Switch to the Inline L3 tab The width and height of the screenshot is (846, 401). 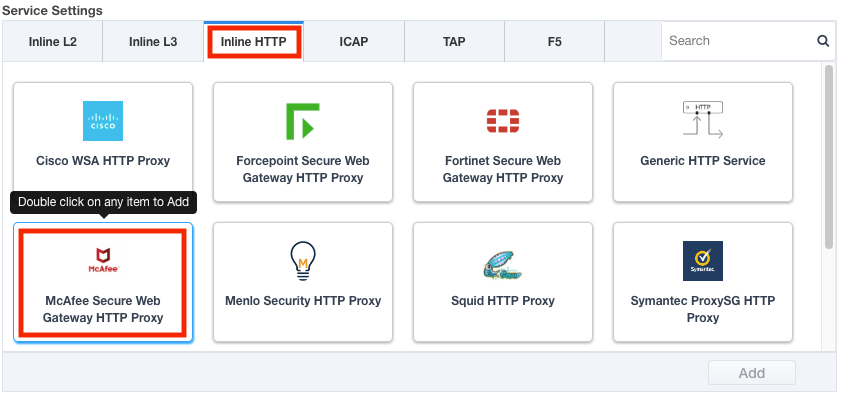pyautogui.click(x=153, y=42)
